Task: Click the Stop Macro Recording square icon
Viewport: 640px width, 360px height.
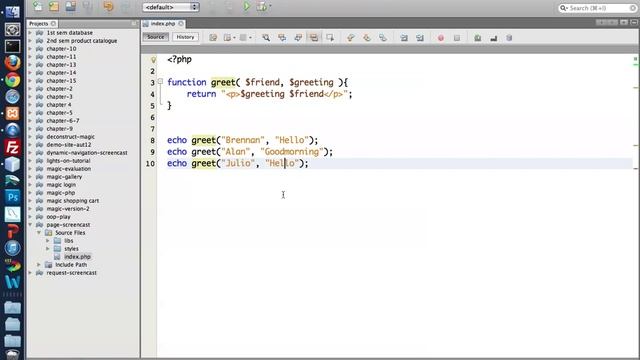Action: (457, 38)
